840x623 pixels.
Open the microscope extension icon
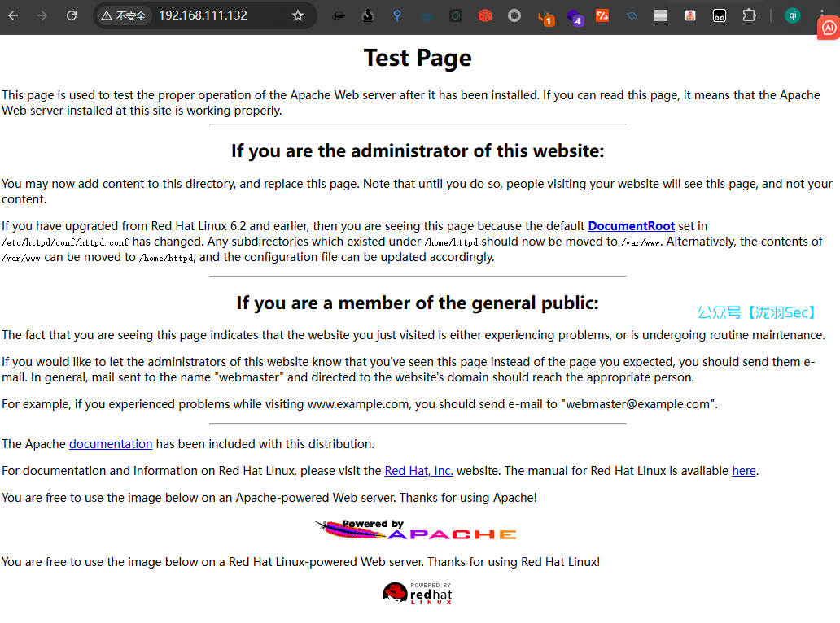368,15
